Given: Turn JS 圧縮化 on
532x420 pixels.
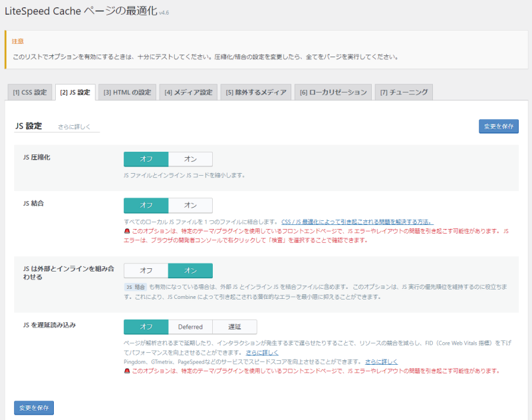Looking at the screenshot, I should 190,159.
